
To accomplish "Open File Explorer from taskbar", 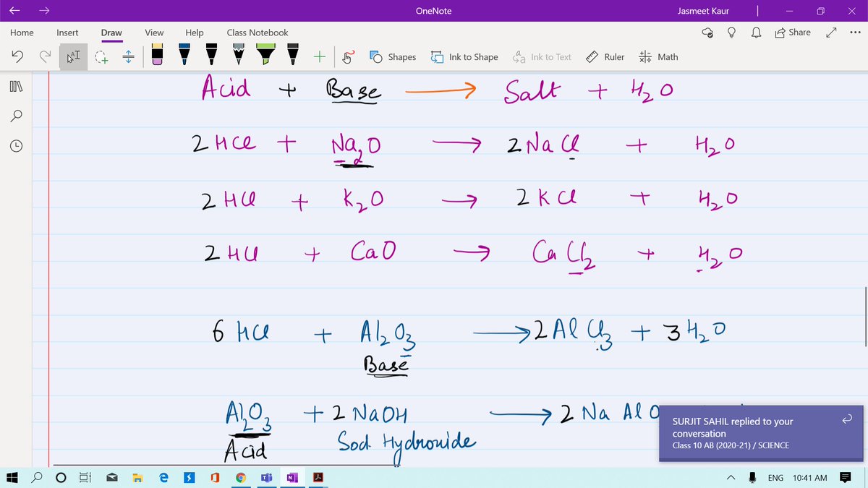I will pyautogui.click(x=137, y=478).
